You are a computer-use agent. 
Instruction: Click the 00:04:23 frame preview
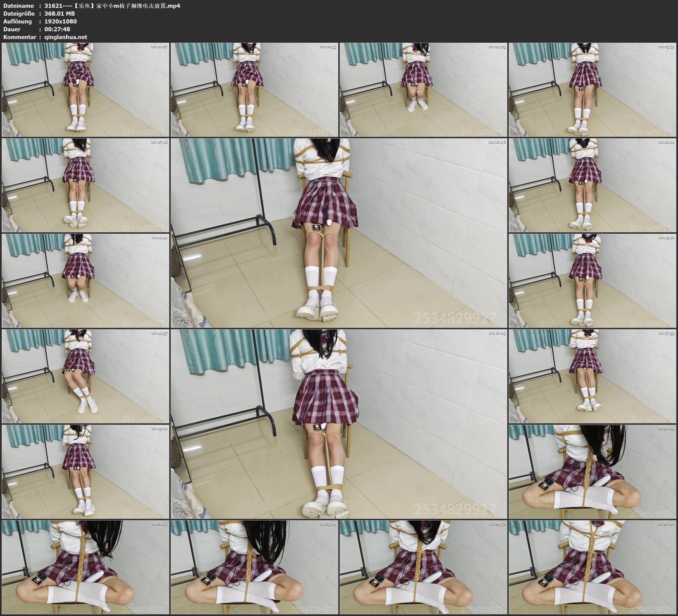[x=423, y=89]
